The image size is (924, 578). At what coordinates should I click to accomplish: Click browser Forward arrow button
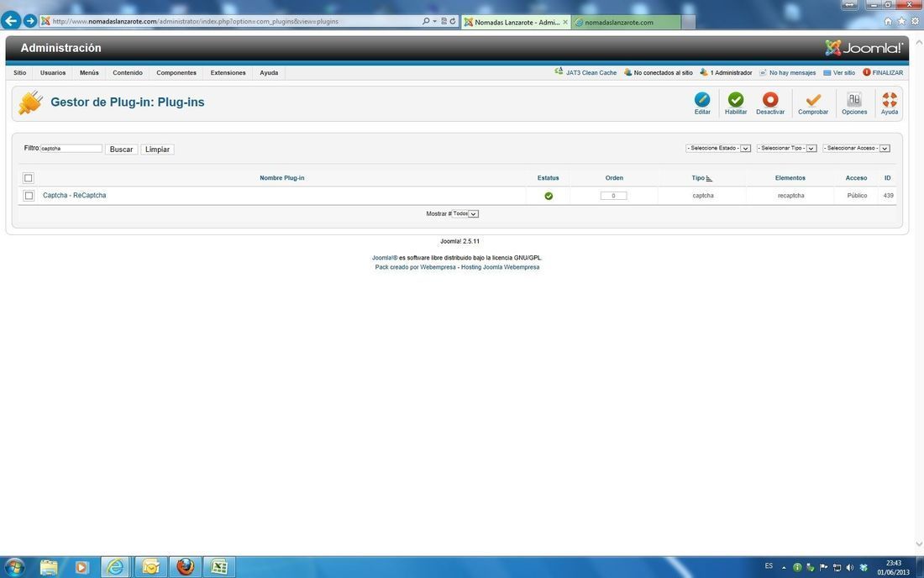pyautogui.click(x=30, y=21)
